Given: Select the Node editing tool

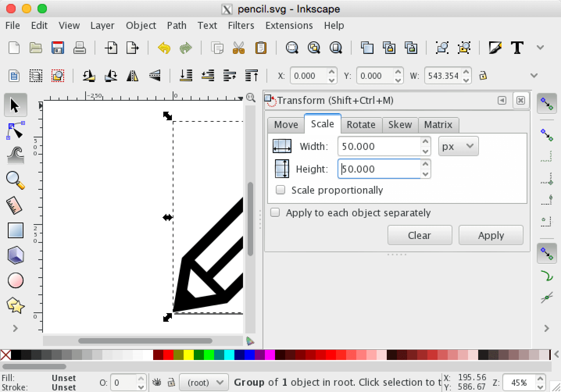Looking at the screenshot, I should point(16,130).
